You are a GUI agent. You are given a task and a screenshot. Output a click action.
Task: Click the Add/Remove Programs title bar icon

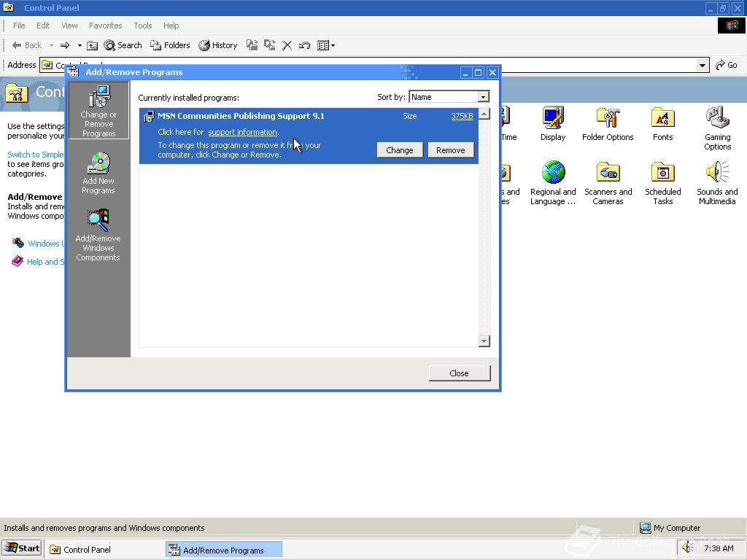point(74,72)
